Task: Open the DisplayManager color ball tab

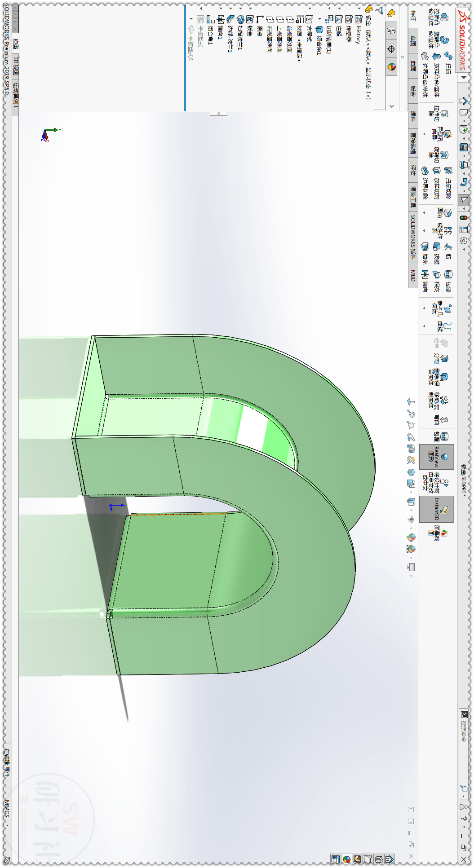Action: tap(391, 67)
